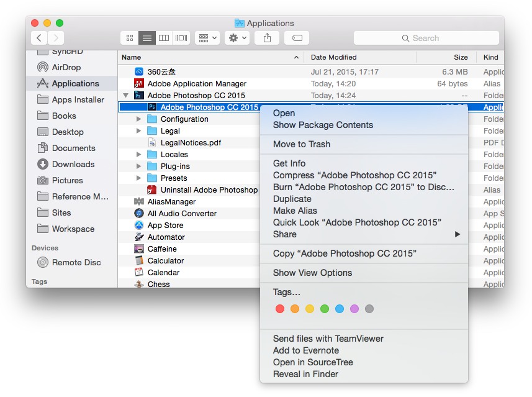Image resolution: width=532 pixels, height=397 pixels.
Task: Click the Share toolbar button
Action: click(x=267, y=38)
